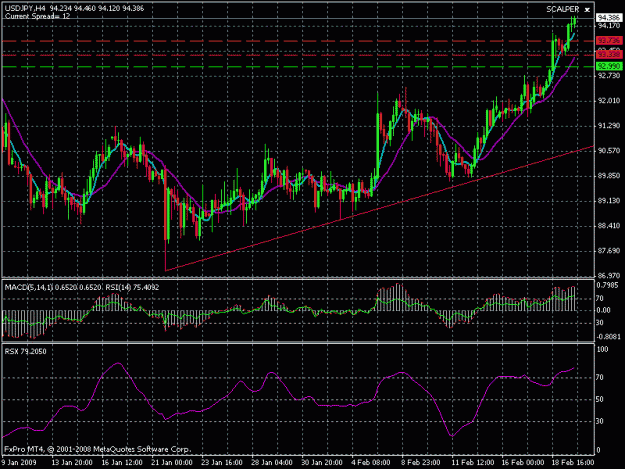Click the RSI(14) 75.4092 reading
Viewport: 625px width, 469px height.
[132, 287]
